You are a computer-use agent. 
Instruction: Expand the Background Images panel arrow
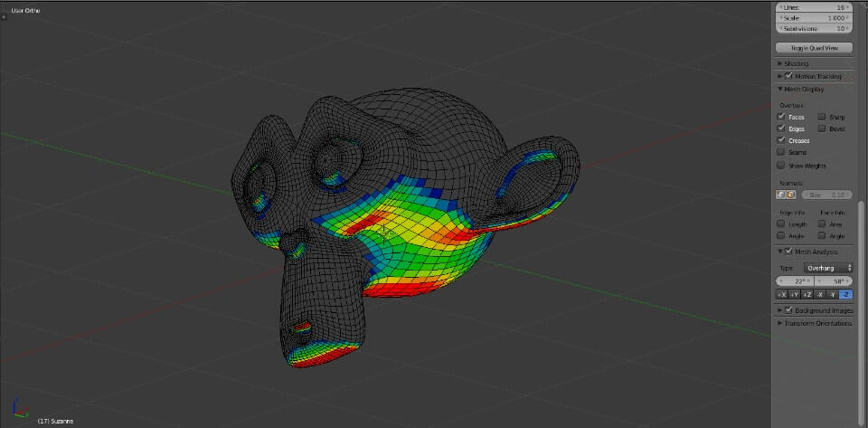(780, 310)
